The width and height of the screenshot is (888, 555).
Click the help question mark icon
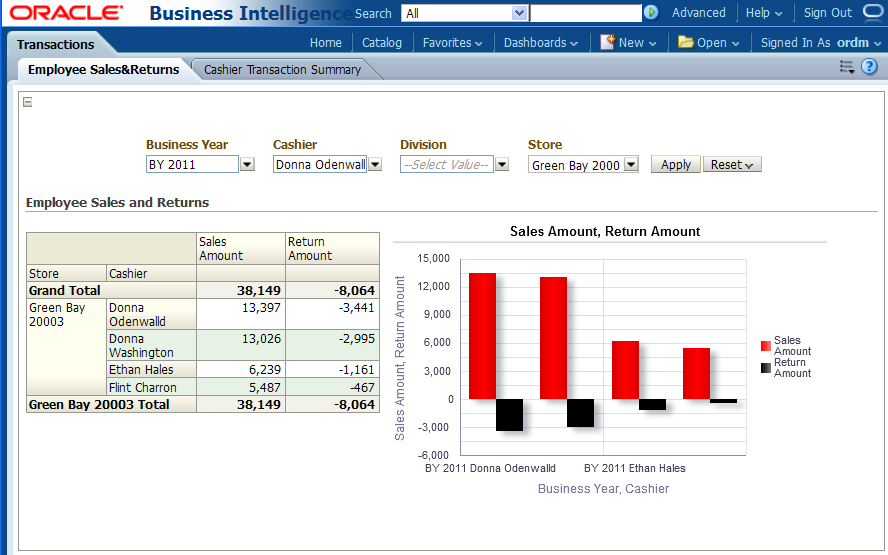point(869,67)
